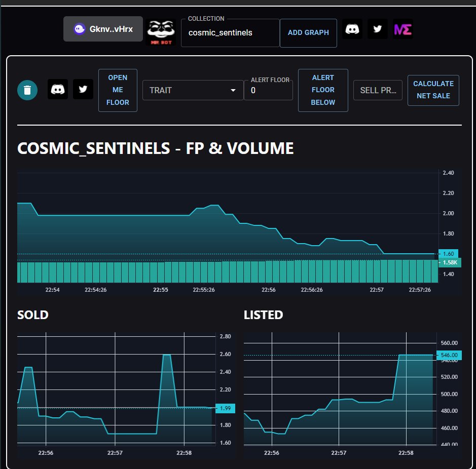Image resolution: width=476 pixels, height=469 pixels.
Task: Click the 22:54 time label on main chart
Action: [x=53, y=290]
